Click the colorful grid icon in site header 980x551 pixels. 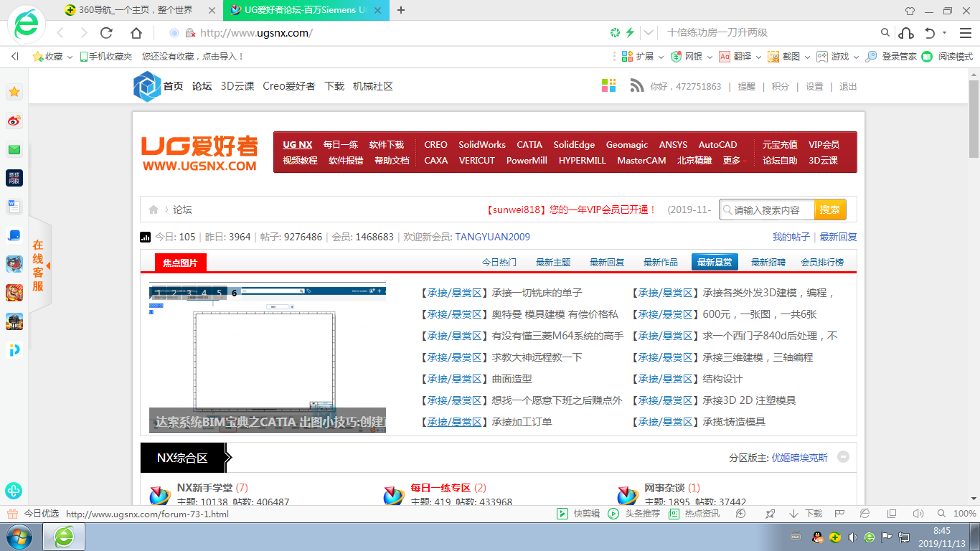609,86
